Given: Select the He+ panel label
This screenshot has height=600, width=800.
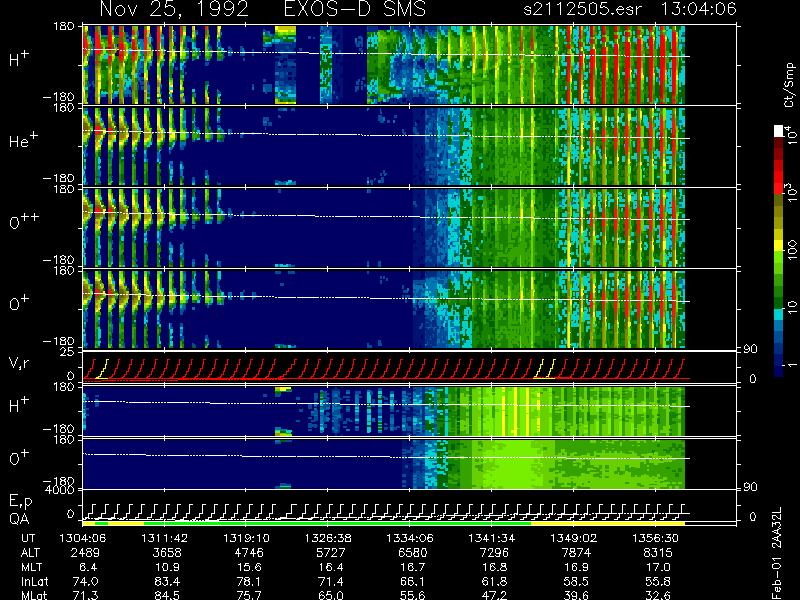Looking at the screenshot, I should click(22, 140).
